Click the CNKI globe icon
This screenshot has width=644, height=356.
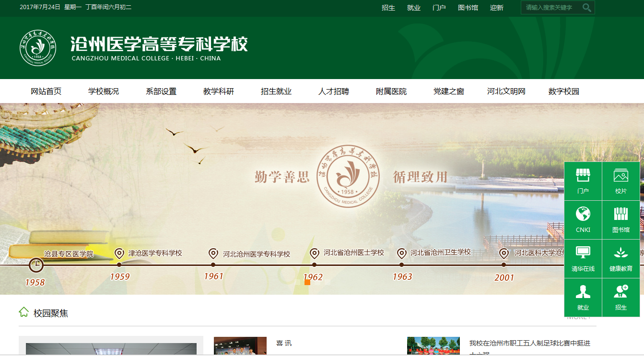coord(583,214)
